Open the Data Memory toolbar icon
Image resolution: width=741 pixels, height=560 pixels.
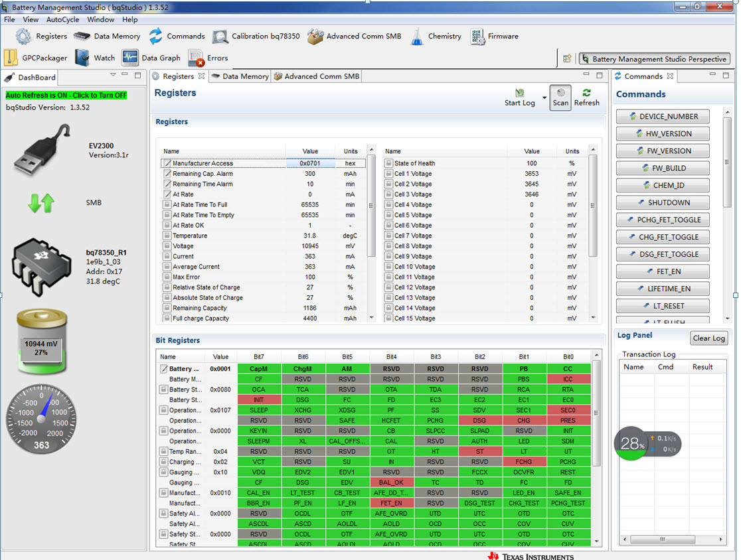click(x=108, y=36)
